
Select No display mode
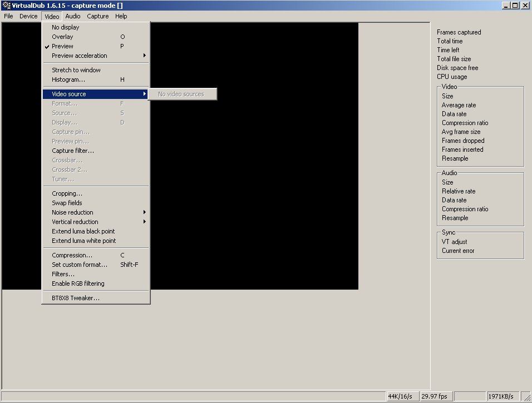point(96,27)
